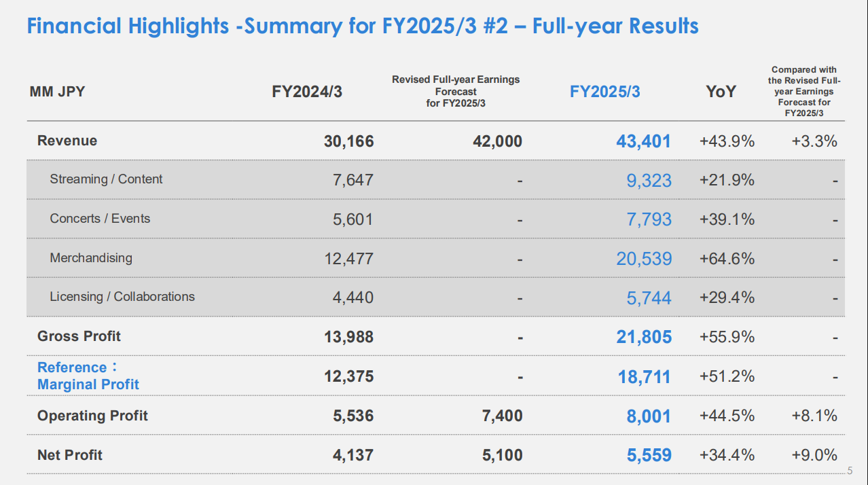Image resolution: width=868 pixels, height=485 pixels.
Task: Click the FY2025/3 operating profit 8,001
Action: tap(649, 416)
